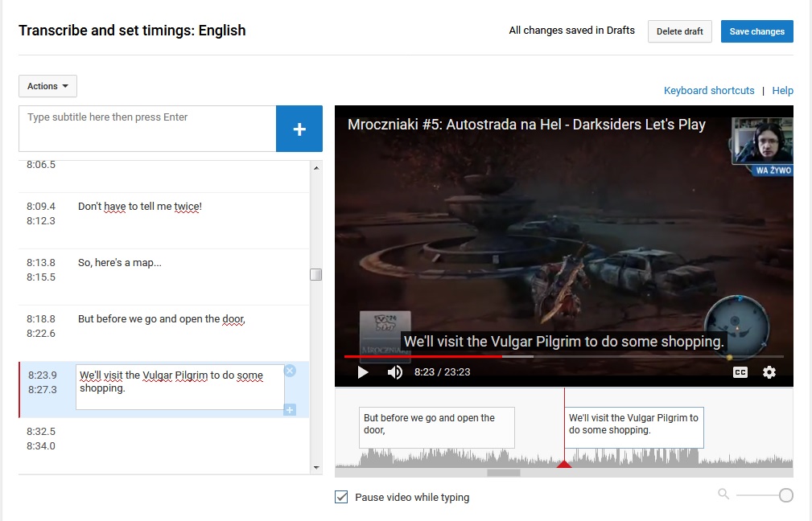Screen dimensions: 812x521
Task: Click the 8:23 / 23:23 time display
Action: [443, 372]
